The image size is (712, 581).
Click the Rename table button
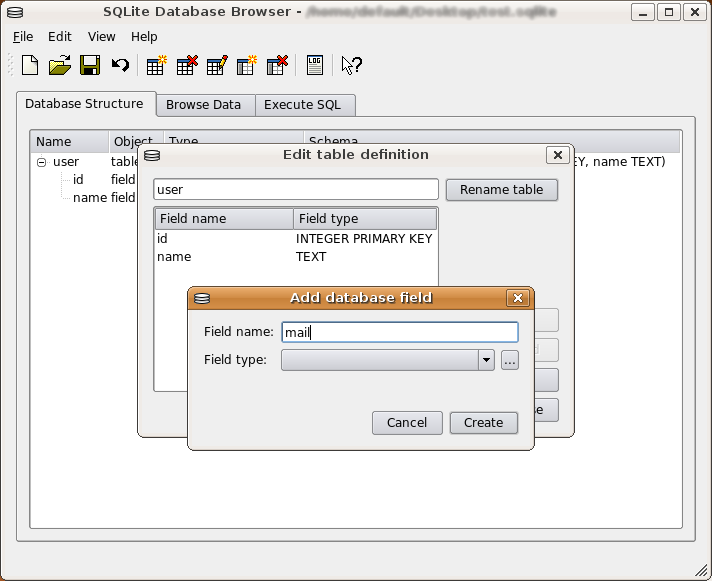pyautogui.click(x=502, y=190)
